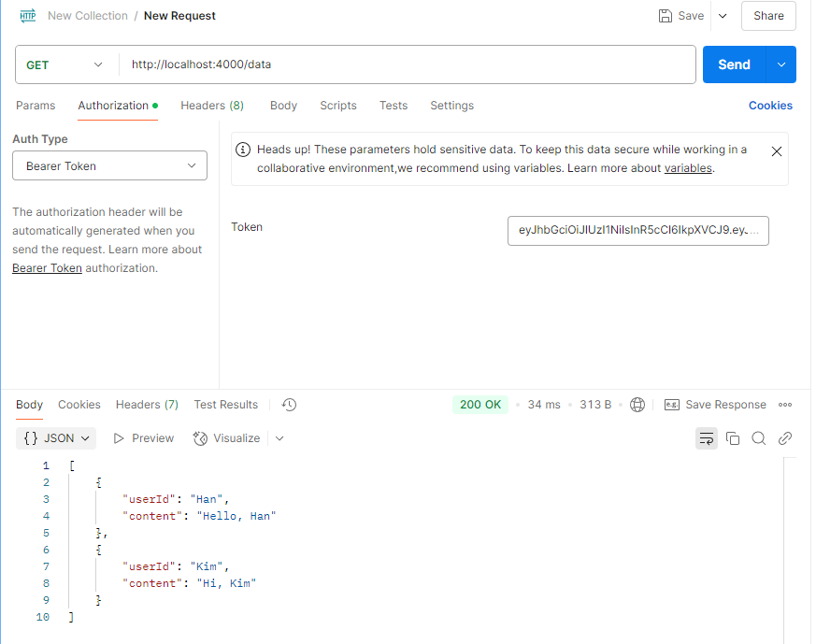This screenshot has width=816, height=644.
Task: Toggle the wrap lines icon
Action: [707, 438]
